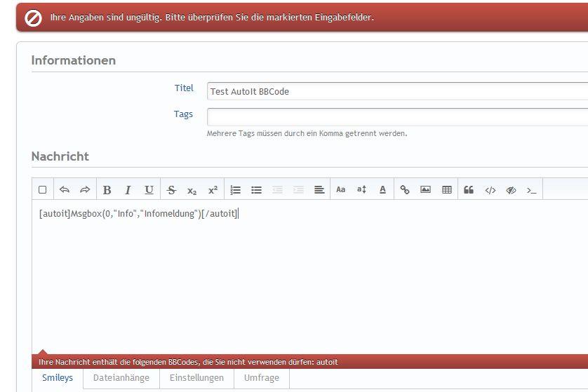Insert a quote block

469,189
